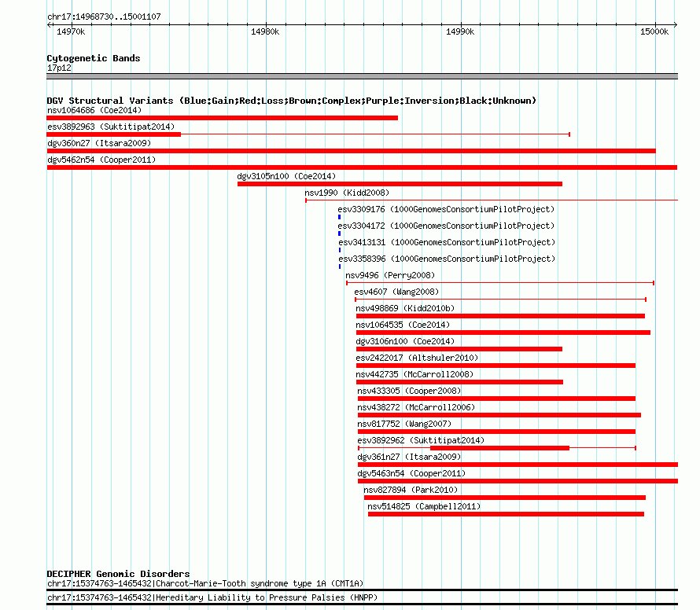
Task: Click the 14980k ruler tick label
Action: coord(265,32)
